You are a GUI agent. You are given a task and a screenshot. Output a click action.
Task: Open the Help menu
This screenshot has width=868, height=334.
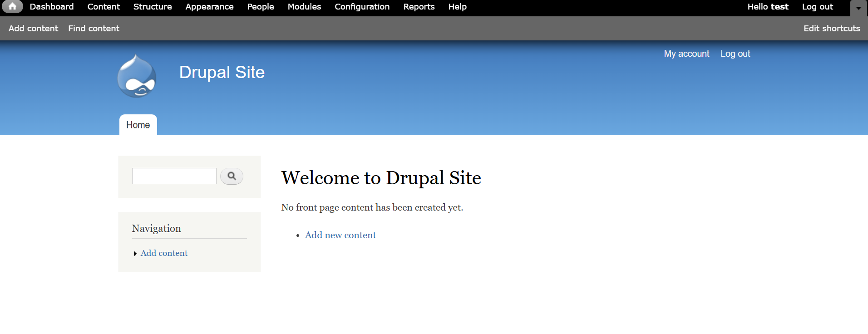(x=458, y=7)
